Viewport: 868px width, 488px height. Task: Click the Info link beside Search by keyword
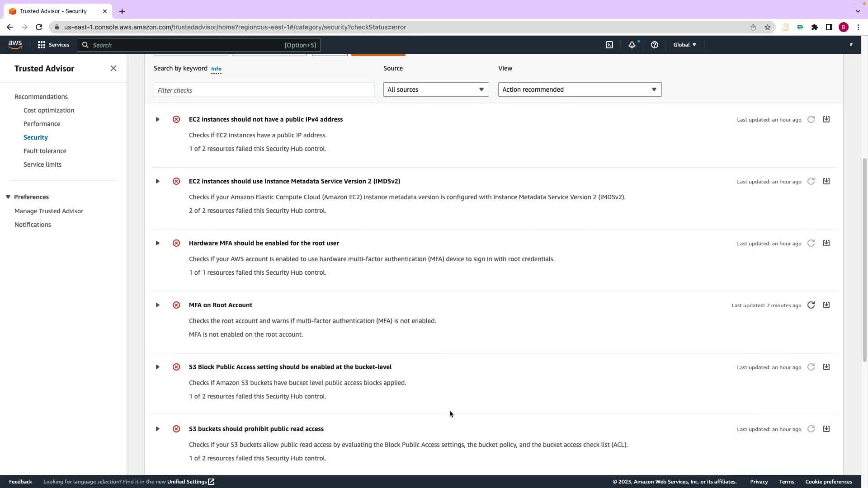click(x=216, y=69)
